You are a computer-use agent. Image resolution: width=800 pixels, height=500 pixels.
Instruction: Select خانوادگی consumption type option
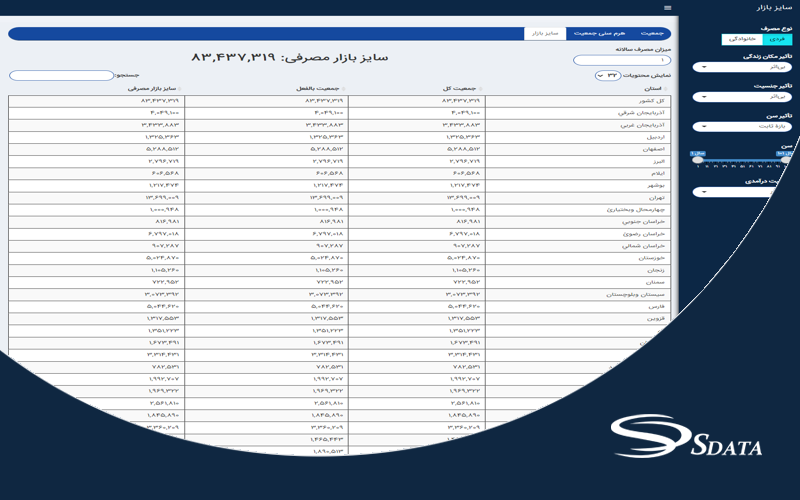click(x=740, y=39)
